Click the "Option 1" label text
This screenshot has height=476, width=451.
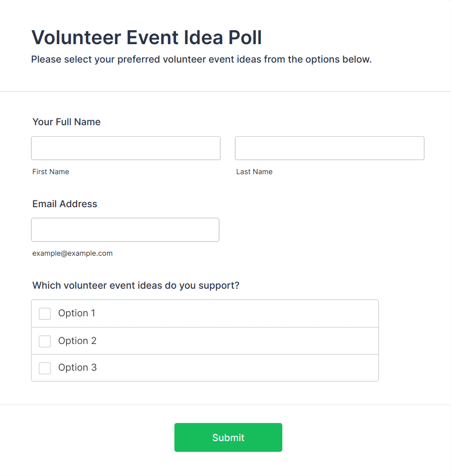77,313
